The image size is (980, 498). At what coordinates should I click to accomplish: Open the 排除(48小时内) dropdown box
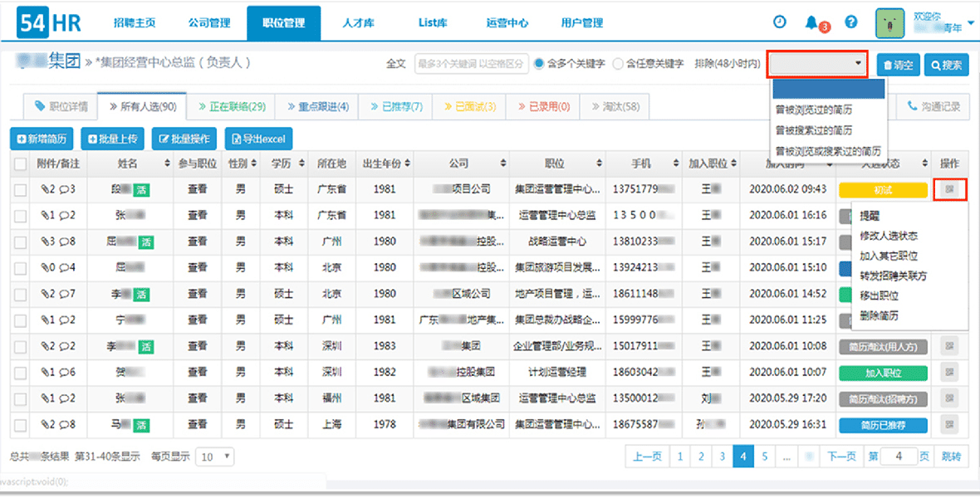(x=818, y=64)
